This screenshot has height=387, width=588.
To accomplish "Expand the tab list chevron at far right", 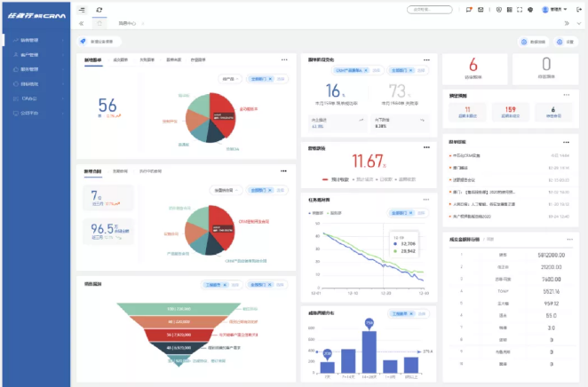I will click(x=577, y=24).
